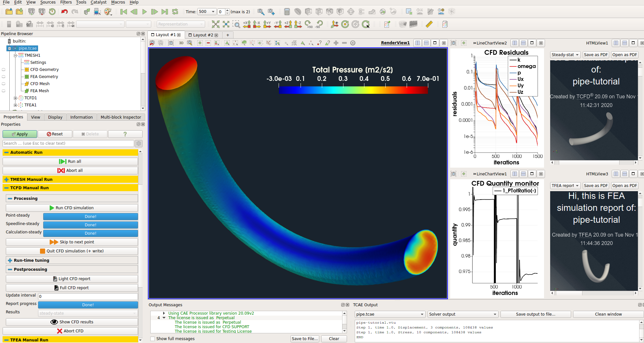Toggle 3D interaction mode in RenderView1

click(181, 43)
